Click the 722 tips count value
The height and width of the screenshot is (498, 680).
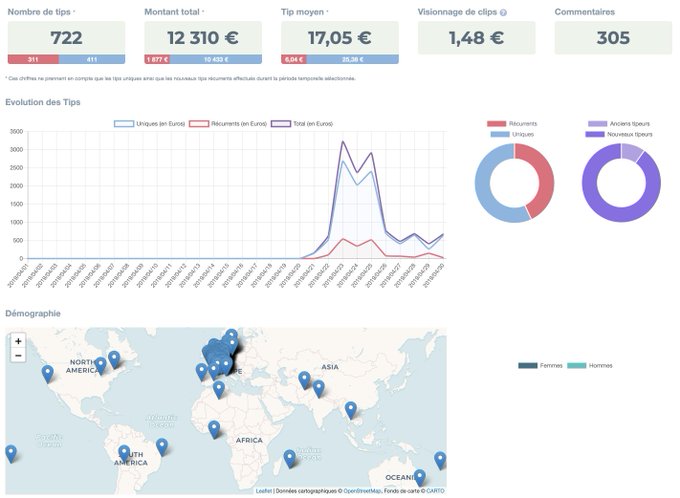click(66, 38)
